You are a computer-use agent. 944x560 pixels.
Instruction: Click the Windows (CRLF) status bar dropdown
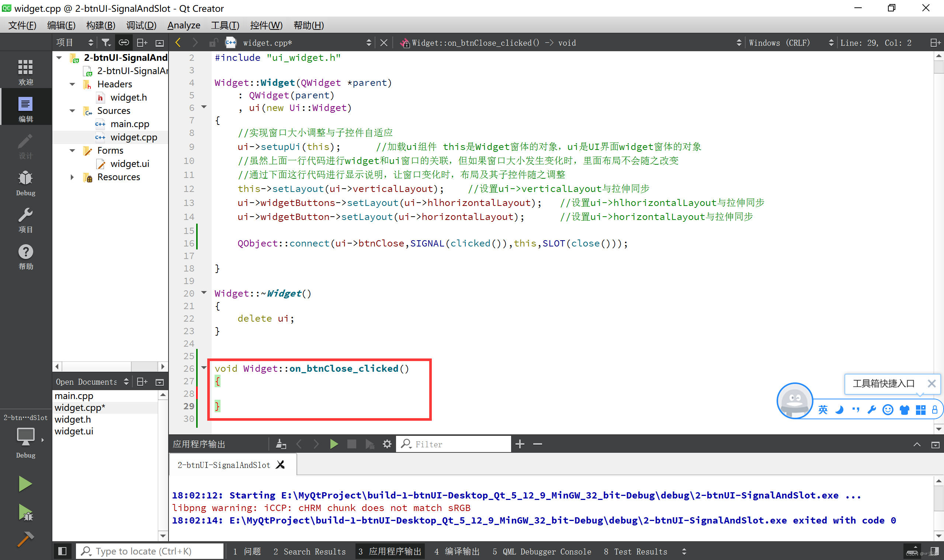pyautogui.click(x=788, y=42)
